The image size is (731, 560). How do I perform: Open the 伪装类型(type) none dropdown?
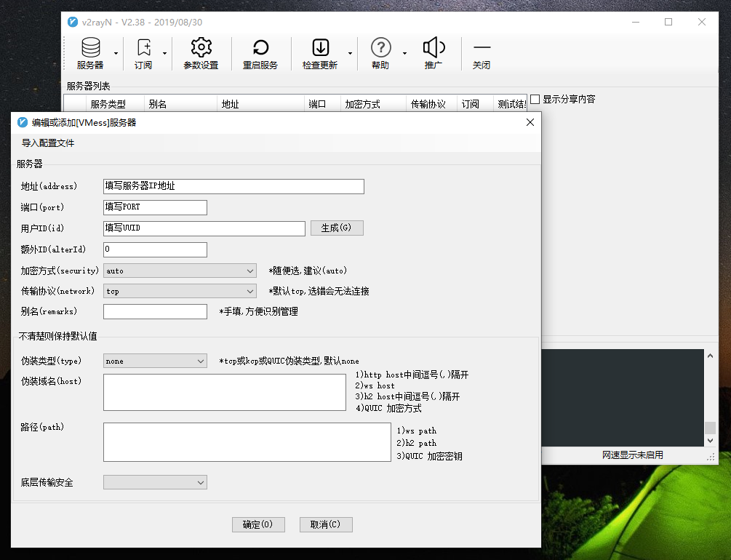coord(155,361)
